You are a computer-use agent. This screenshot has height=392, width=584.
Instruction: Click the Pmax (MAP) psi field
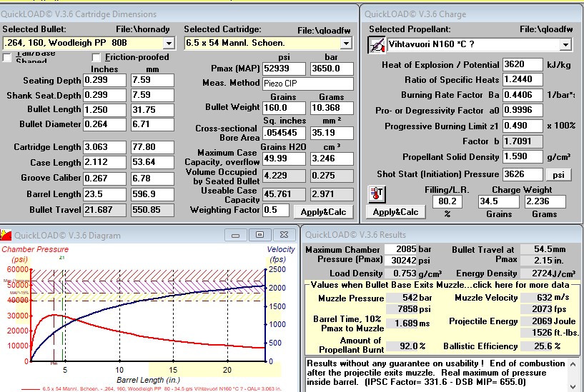283,69
